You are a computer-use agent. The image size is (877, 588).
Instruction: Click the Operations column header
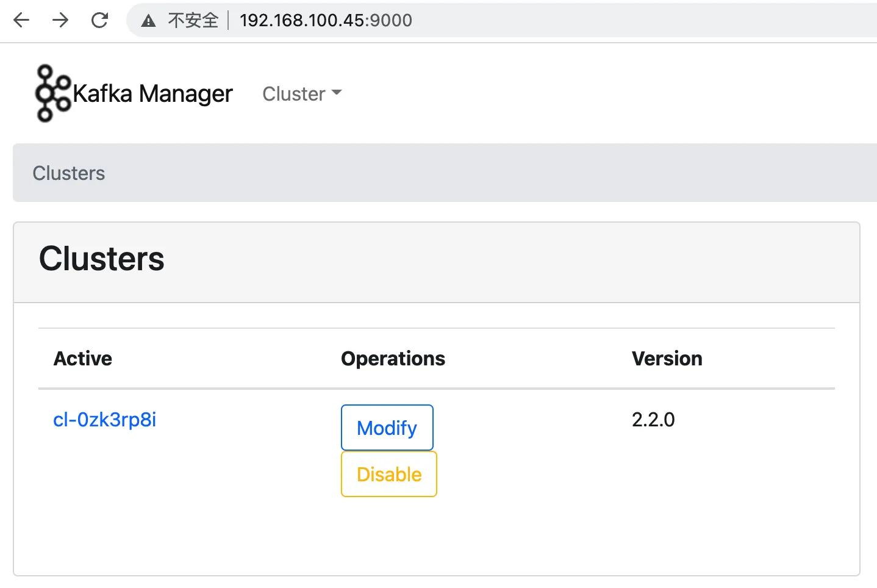393,359
